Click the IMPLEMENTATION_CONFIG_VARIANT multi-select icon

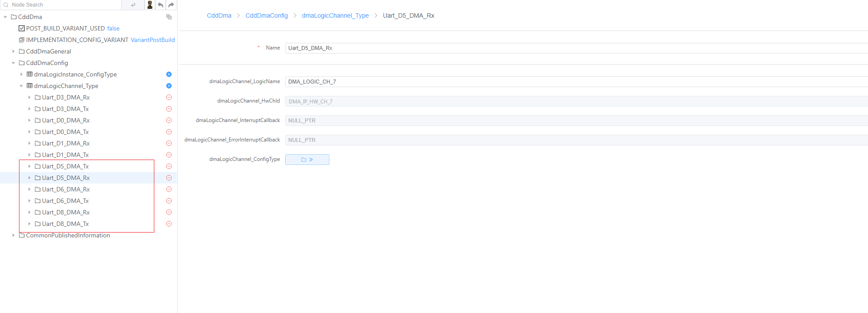coord(22,40)
